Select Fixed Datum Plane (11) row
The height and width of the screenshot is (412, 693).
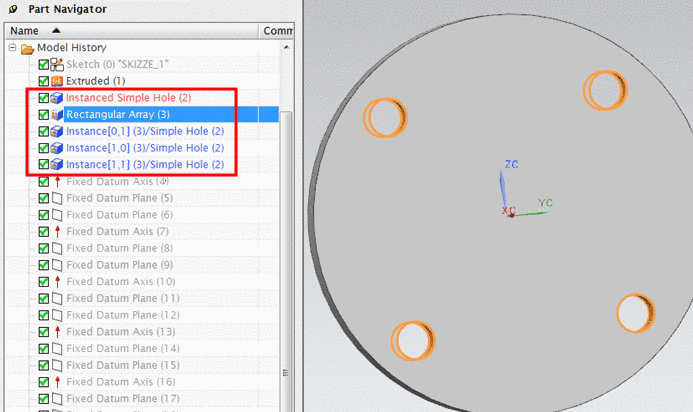click(x=123, y=298)
